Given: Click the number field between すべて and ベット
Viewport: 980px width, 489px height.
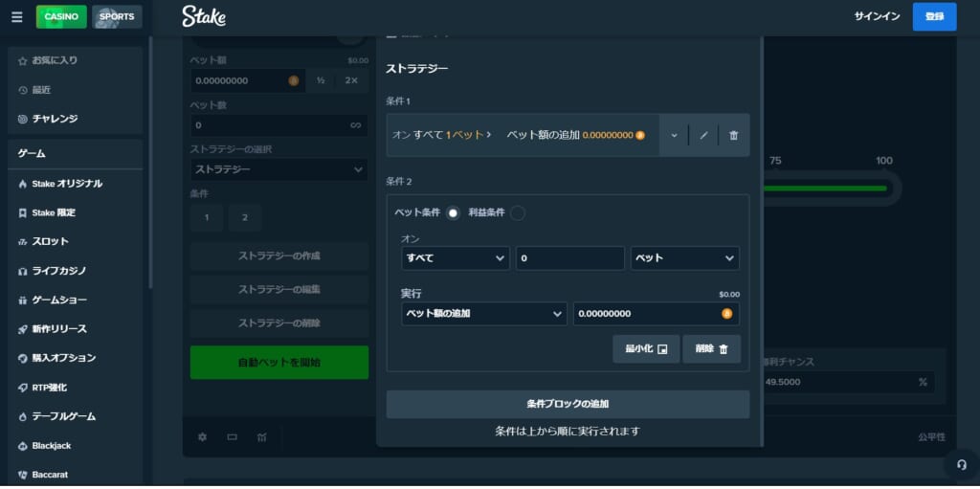Looking at the screenshot, I should tap(570, 258).
